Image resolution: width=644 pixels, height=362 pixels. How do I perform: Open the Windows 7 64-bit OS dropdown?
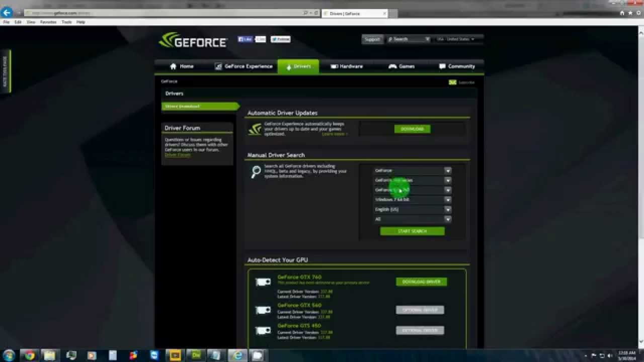click(x=412, y=200)
